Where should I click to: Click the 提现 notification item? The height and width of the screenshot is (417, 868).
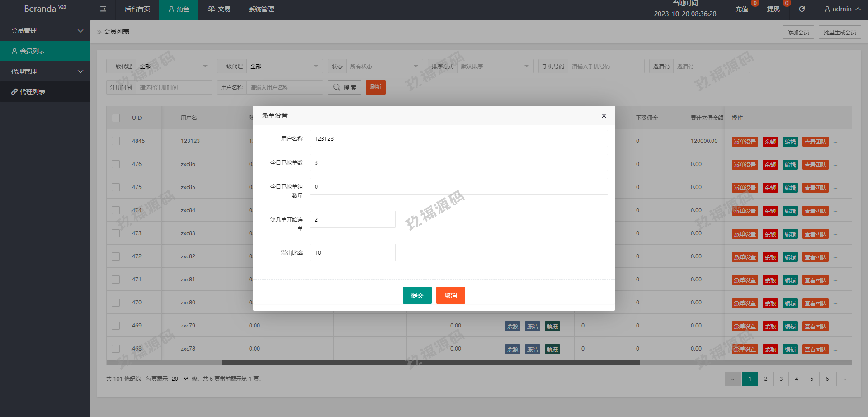click(x=774, y=9)
